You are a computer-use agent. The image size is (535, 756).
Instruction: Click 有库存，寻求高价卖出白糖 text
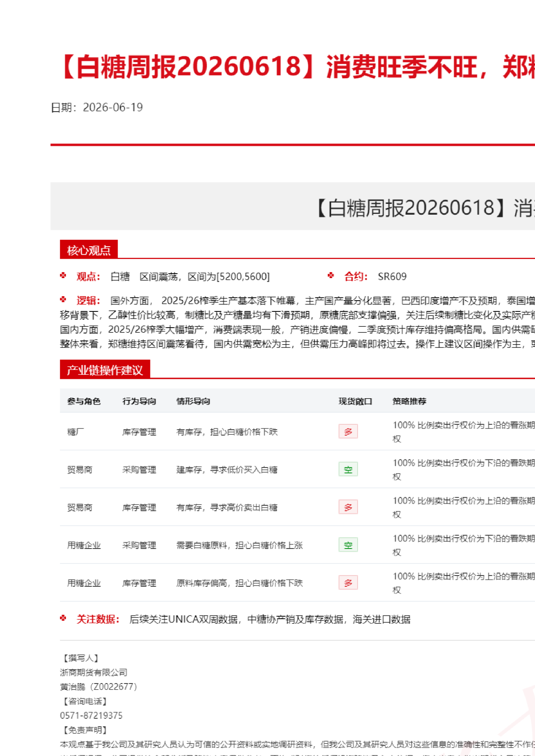click(x=227, y=508)
